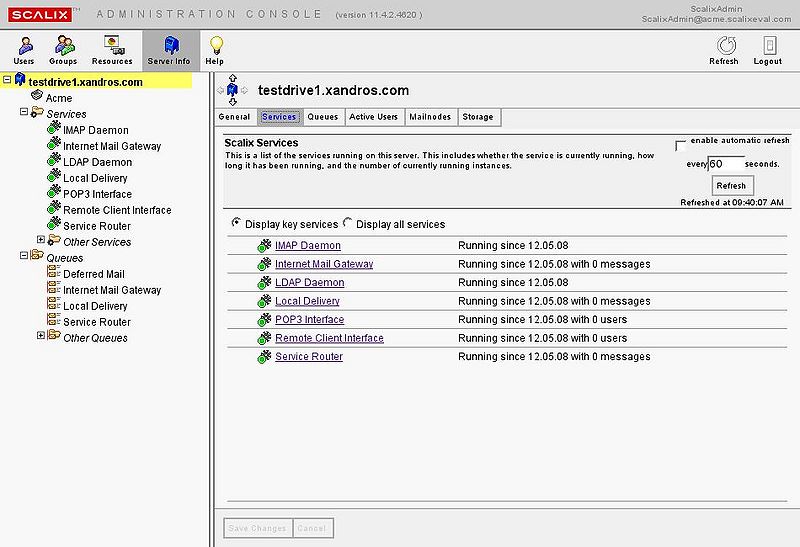Switch to the Mailnodes tab
Viewport: 800px width, 547px height.
point(430,117)
